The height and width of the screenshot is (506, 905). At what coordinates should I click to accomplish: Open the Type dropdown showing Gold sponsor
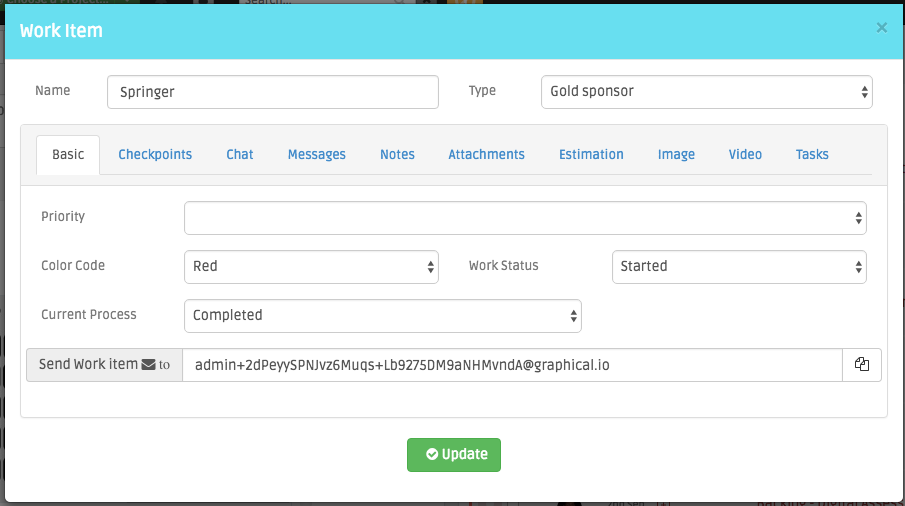706,92
